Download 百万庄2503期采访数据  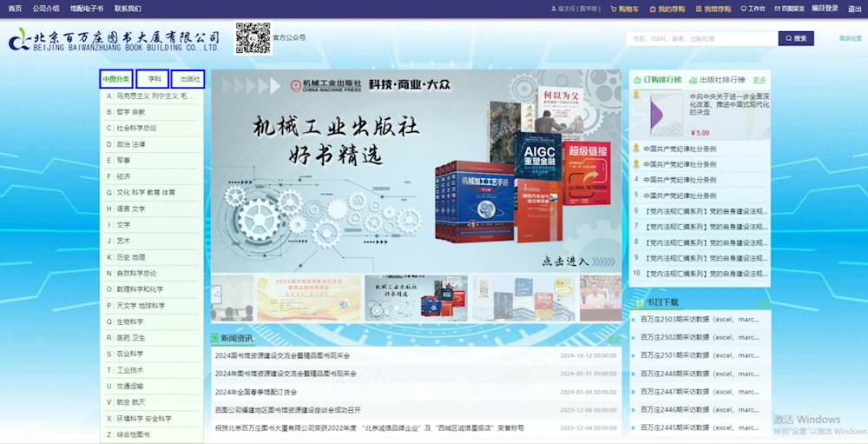[700, 319]
